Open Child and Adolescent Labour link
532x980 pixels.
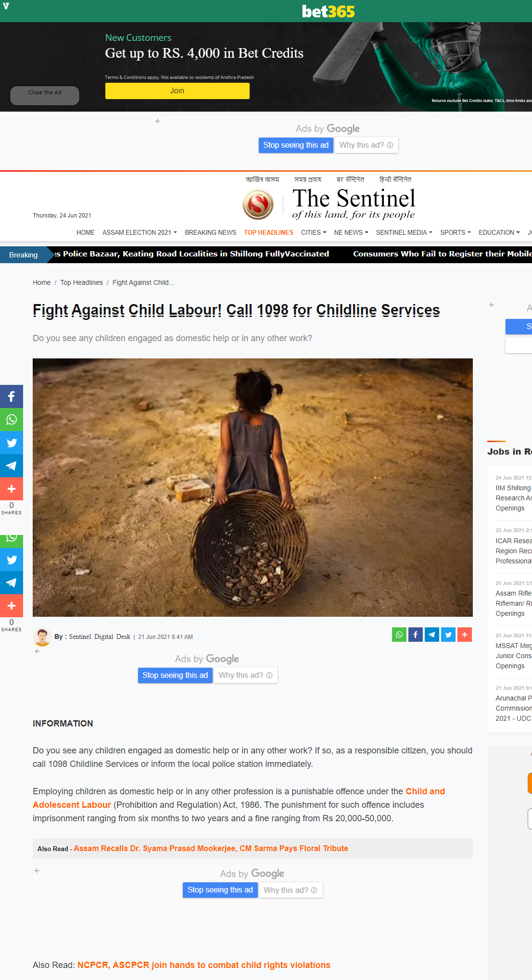(x=239, y=798)
